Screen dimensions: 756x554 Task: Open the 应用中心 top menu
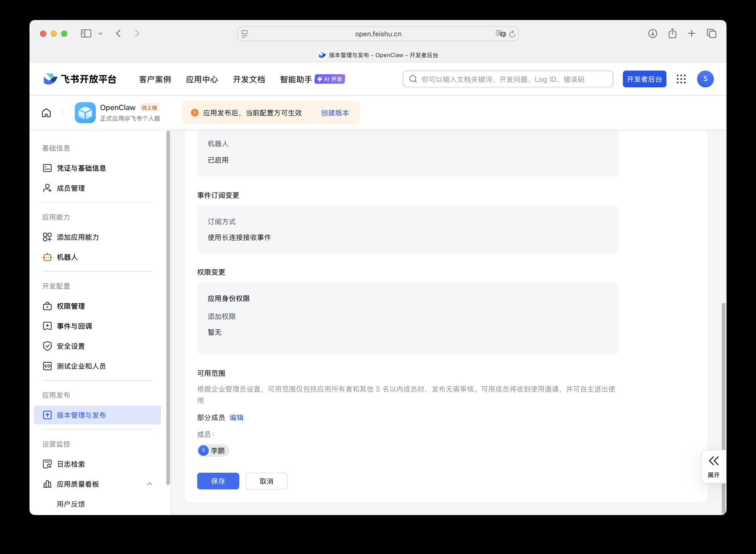click(202, 79)
